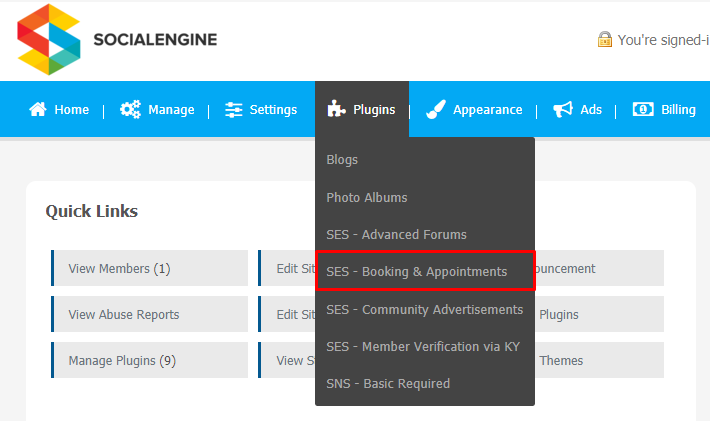
Task: Click the Home house icon
Action: (38, 109)
